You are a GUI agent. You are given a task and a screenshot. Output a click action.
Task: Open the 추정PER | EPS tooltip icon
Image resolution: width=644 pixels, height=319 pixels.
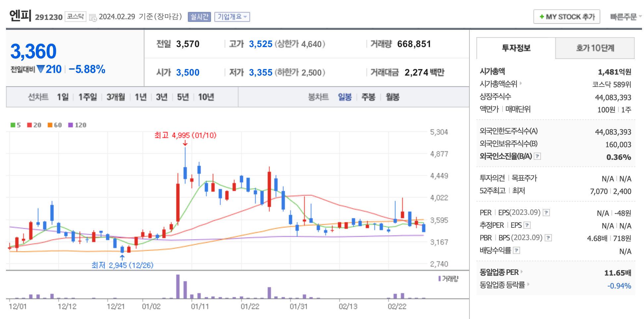pos(527,225)
